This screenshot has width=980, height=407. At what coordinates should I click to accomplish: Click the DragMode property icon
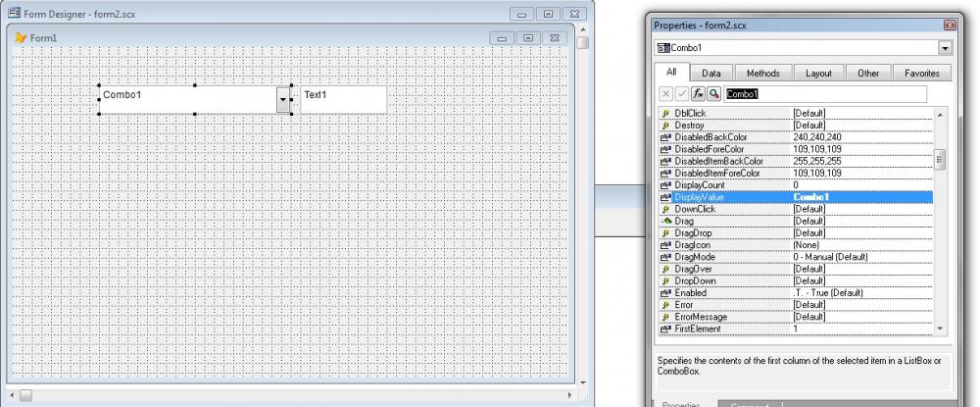tap(665, 257)
